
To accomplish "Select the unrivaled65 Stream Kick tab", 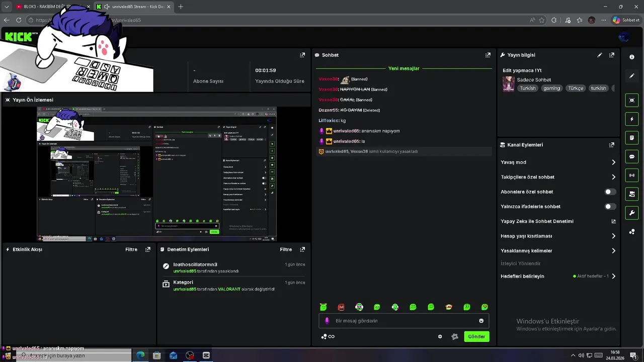I will coord(134,7).
